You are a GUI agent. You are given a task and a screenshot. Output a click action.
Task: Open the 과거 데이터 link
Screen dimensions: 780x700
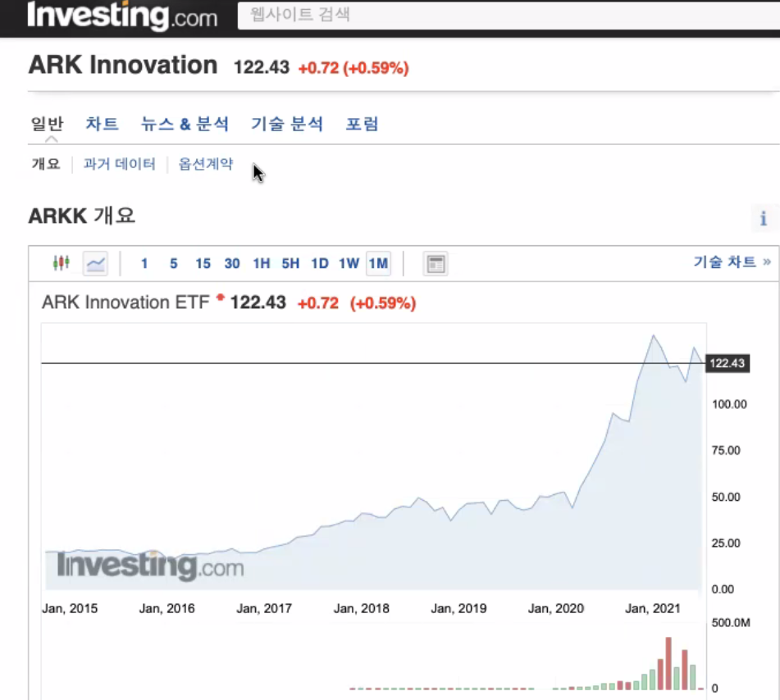tap(120, 164)
